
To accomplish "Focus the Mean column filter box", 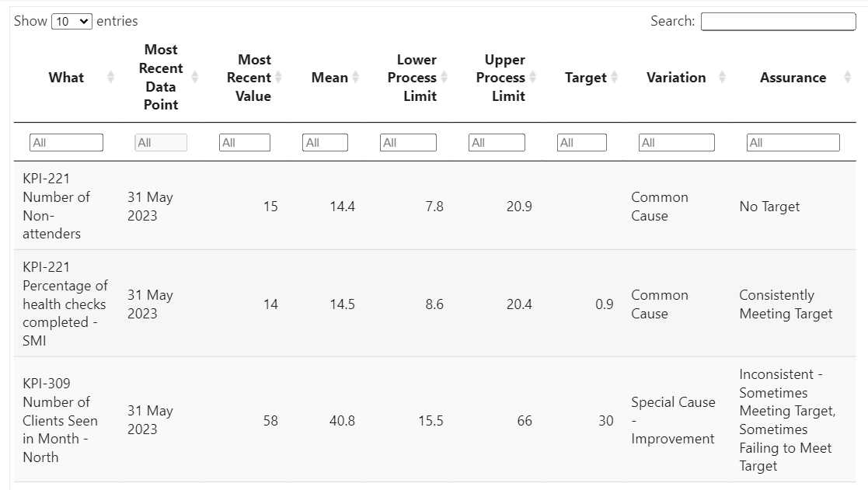I will pyautogui.click(x=325, y=143).
